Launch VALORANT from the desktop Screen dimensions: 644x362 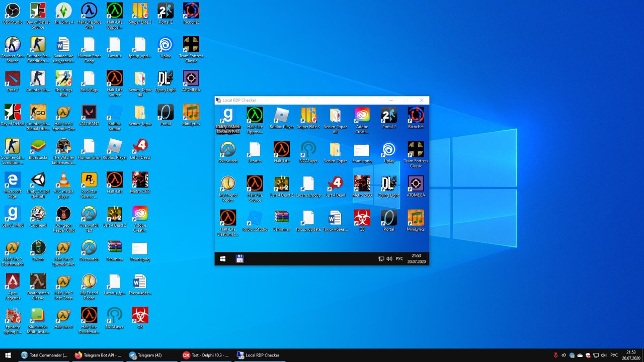pos(89,115)
